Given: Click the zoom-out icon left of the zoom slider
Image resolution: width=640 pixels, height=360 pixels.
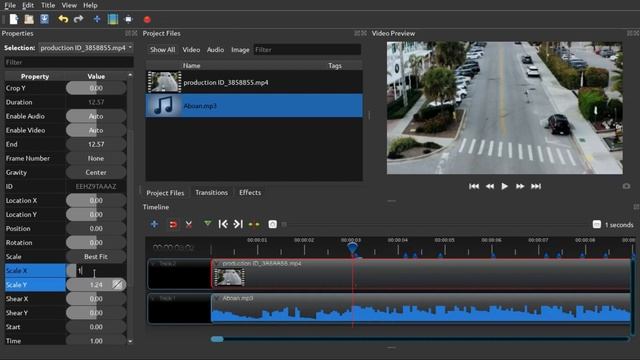Looking at the screenshot, I should click(273, 224).
